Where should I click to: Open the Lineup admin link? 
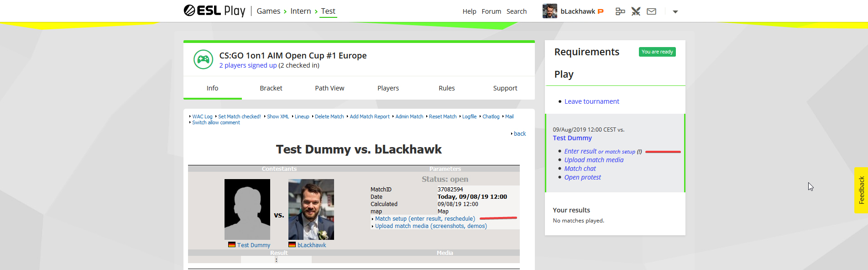point(302,116)
